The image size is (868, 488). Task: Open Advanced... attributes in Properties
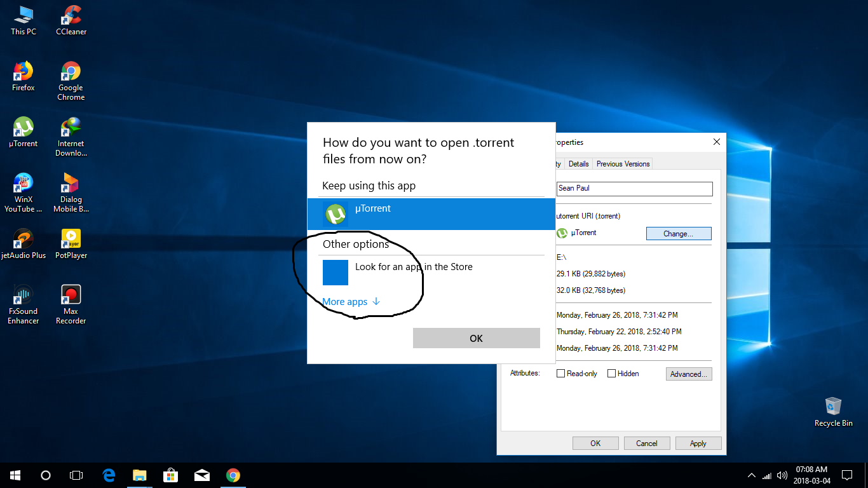coord(689,374)
